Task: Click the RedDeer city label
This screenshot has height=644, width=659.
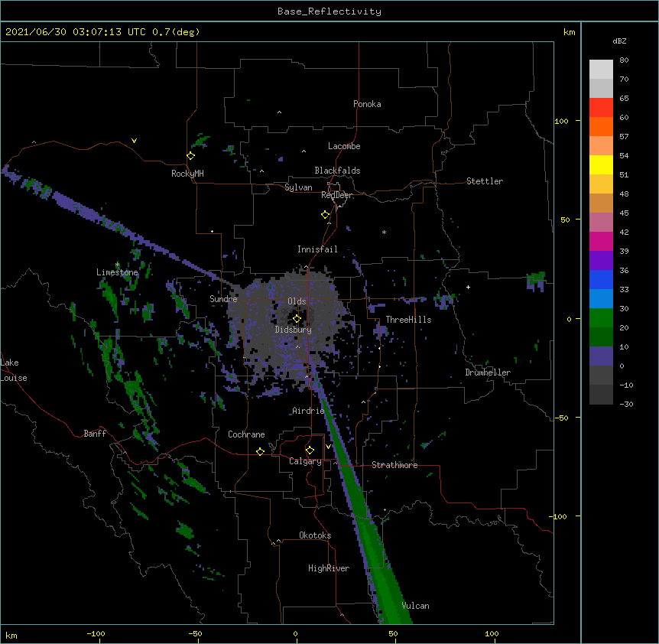Action: (337, 195)
